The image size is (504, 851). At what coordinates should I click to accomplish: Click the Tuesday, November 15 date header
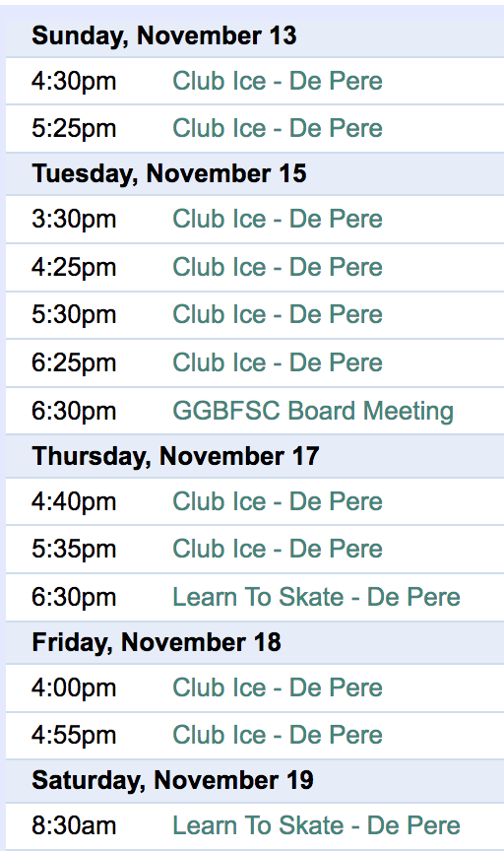(x=255, y=174)
